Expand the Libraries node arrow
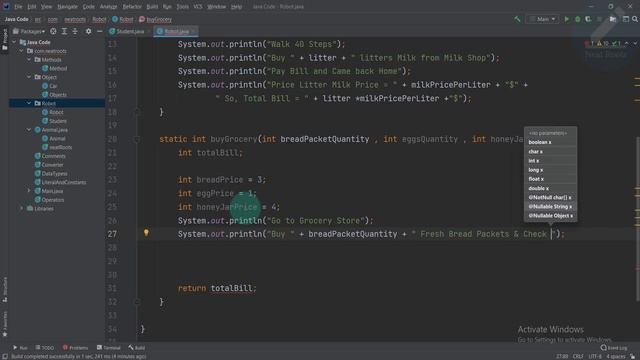The width and height of the screenshot is (640, 360). (x=21, y=209)
